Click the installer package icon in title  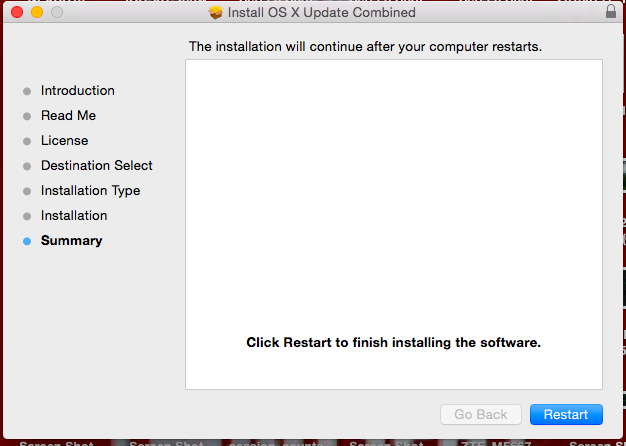coord(216,12)
